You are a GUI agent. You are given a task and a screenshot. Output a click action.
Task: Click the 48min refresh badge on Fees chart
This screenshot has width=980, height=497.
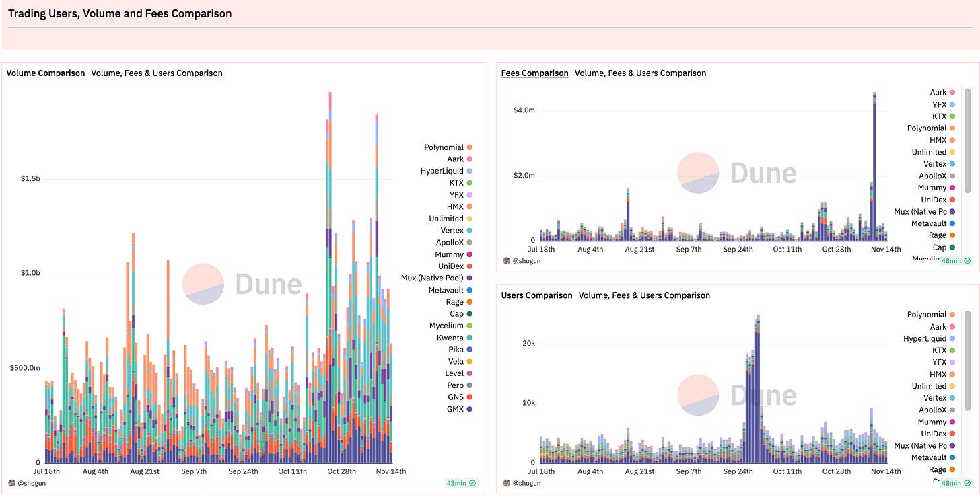click(956, 260)
